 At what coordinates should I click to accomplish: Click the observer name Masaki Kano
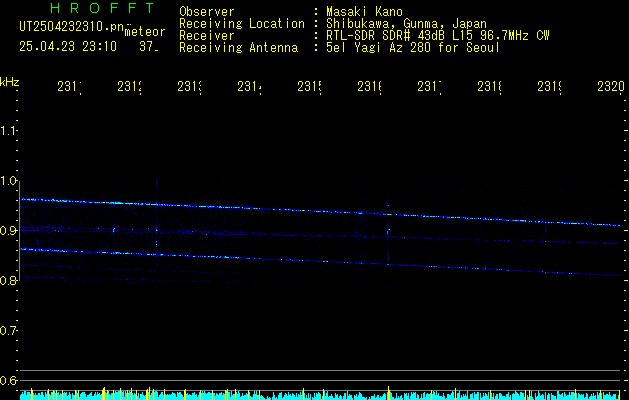pyautogui.click(x=364, y=12)
